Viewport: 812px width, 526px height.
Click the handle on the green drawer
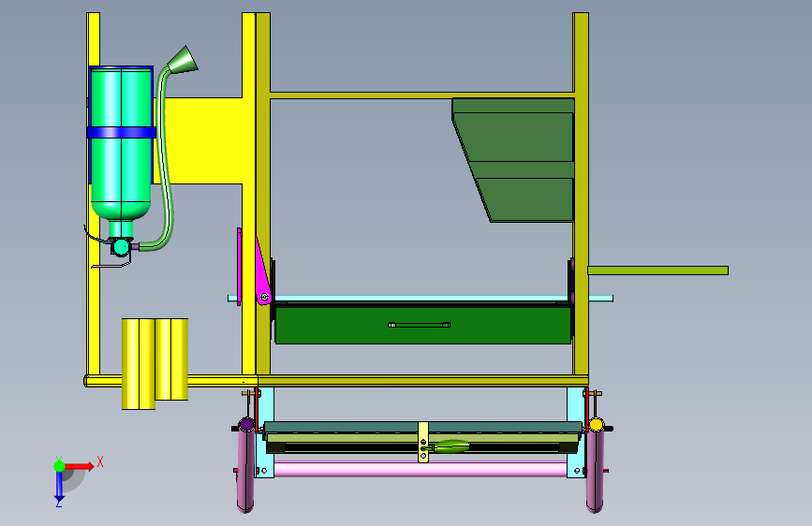[420, 325]
